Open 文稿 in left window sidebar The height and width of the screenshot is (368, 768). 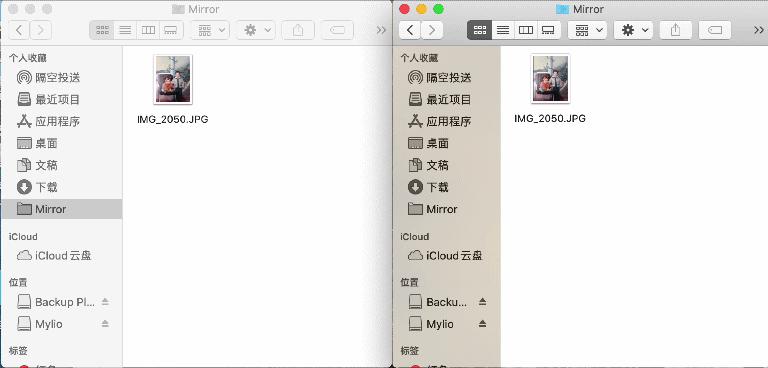pos(61,165)
